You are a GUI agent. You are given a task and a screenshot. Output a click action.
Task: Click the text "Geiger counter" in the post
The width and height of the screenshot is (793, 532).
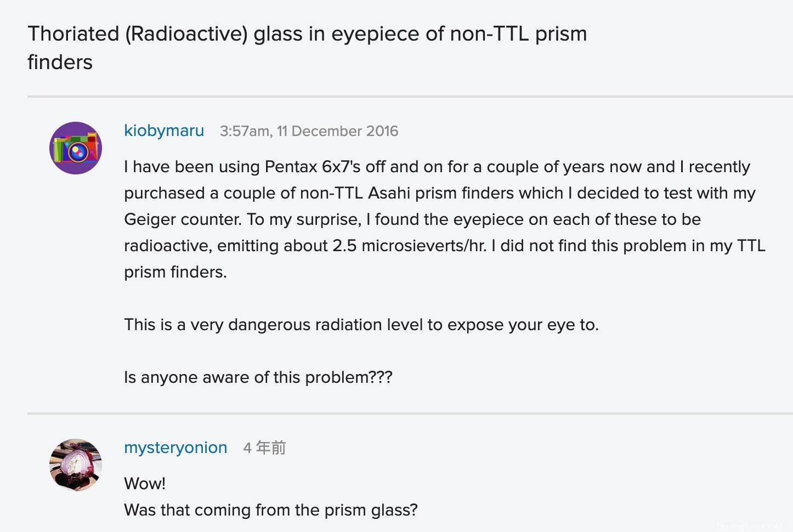point(183,219)
